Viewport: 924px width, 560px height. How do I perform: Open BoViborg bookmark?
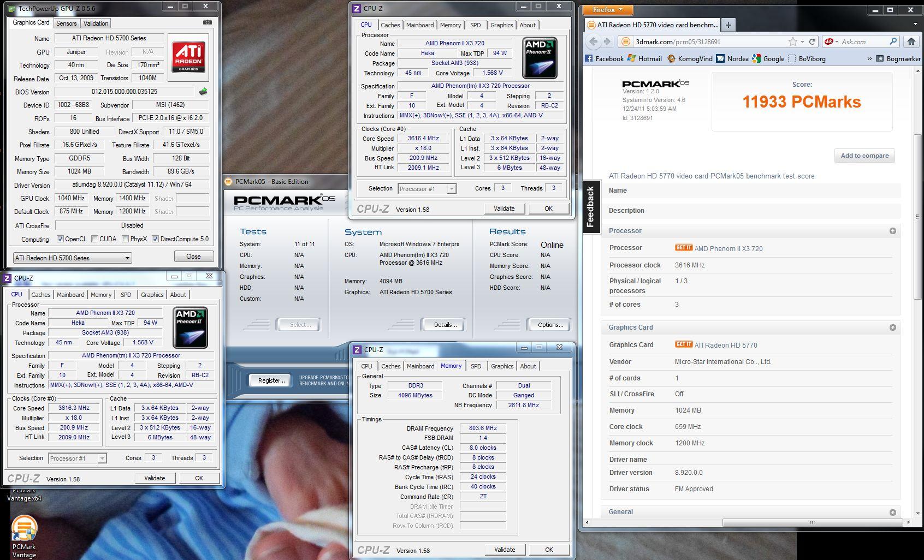click(807, 58)
